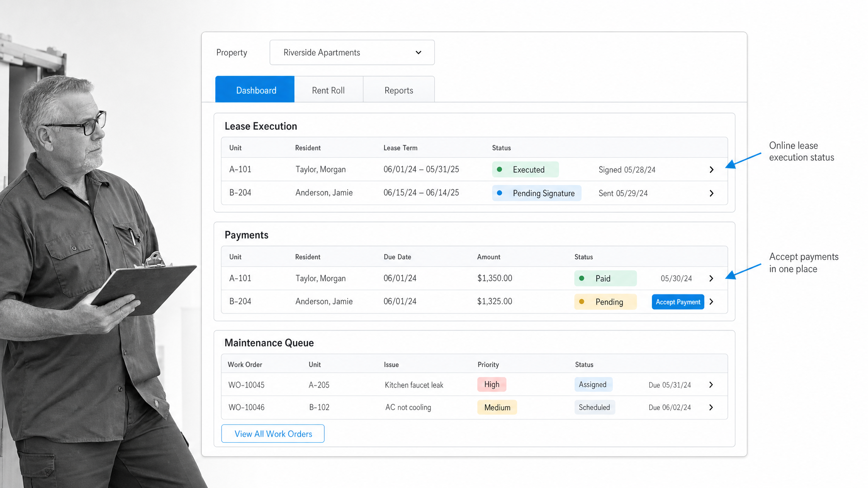Click lease term 06/15/24 – 06/14/25
The width and height of the screenshot is (868, 488).
coord(421,192)
